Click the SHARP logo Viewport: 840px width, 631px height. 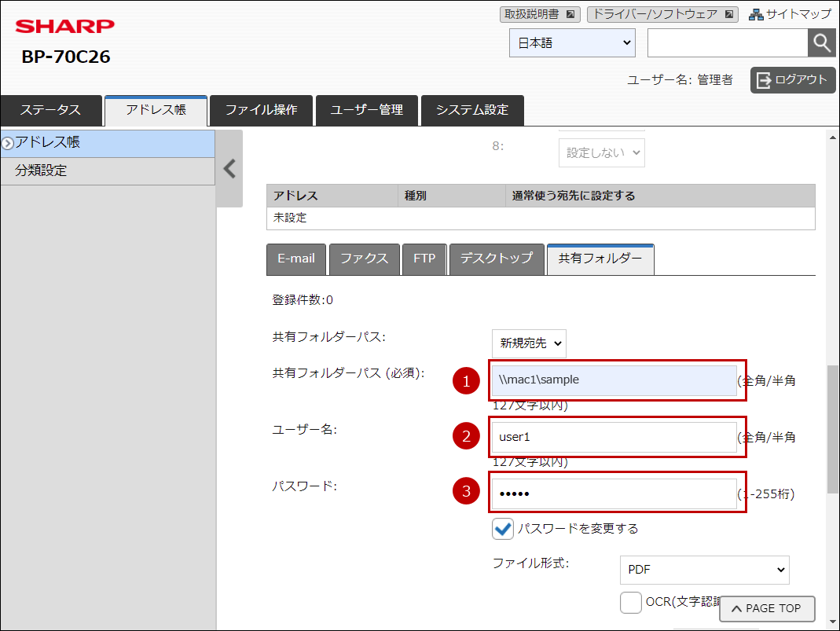click(64, 26)
